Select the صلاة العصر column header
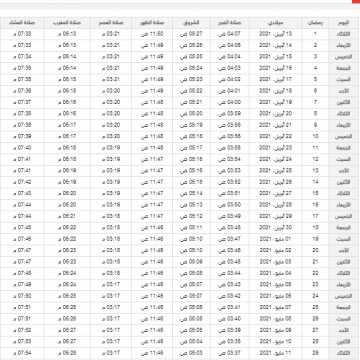Screen dimensions: 360x360 111,23
